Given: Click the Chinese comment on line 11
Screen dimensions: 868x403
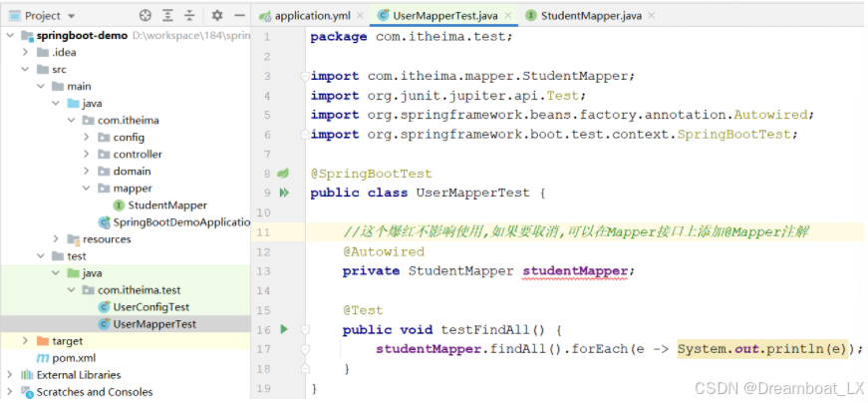Looking at the screenshot, I should tap(576, 231).
